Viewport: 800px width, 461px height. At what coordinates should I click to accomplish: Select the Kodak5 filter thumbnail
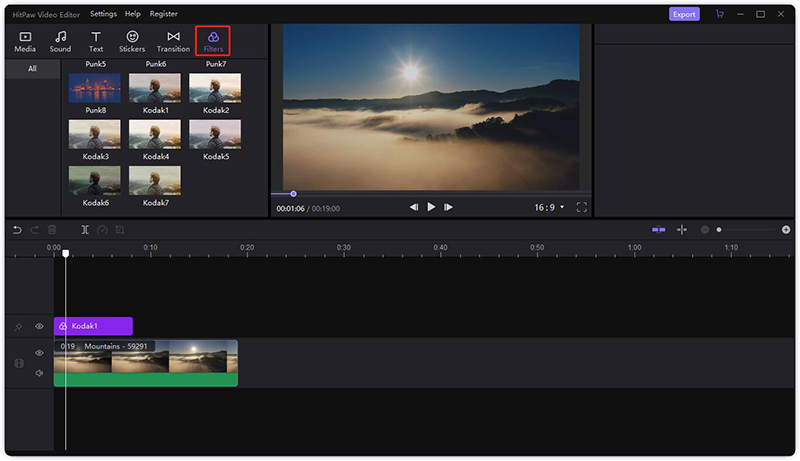215,134
